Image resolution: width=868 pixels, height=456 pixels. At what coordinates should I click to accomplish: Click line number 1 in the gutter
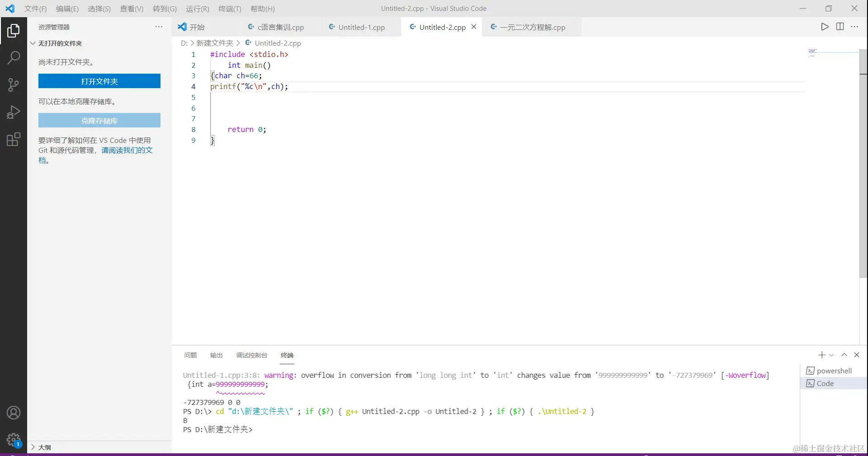click(193, 54)
